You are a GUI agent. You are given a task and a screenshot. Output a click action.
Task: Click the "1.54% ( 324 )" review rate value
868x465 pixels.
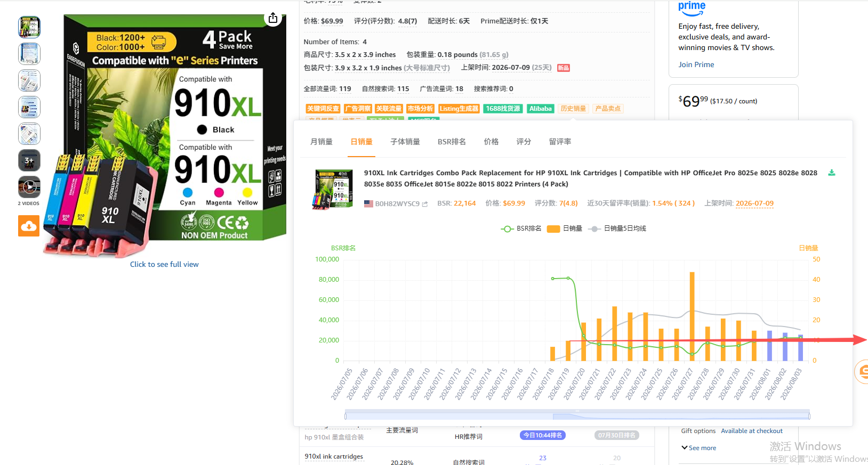point(673,203)
